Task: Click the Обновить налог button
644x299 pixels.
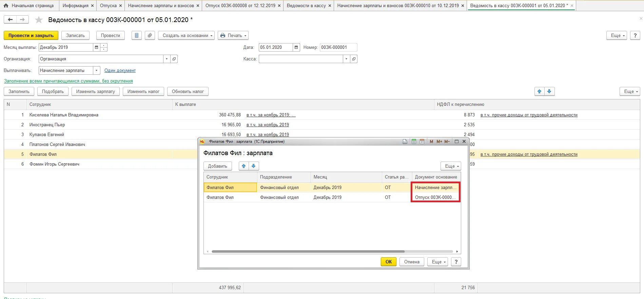Action: click(x=188, y=91)
